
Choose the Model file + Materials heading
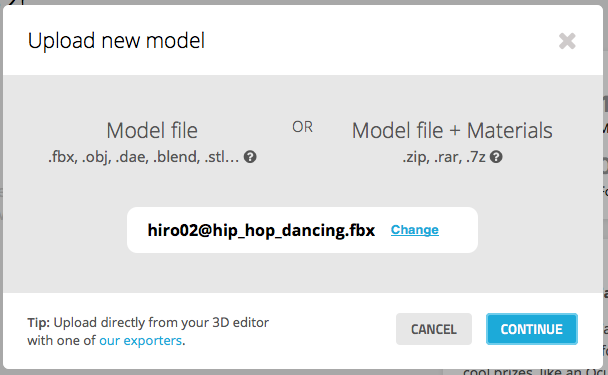(452, 130)
